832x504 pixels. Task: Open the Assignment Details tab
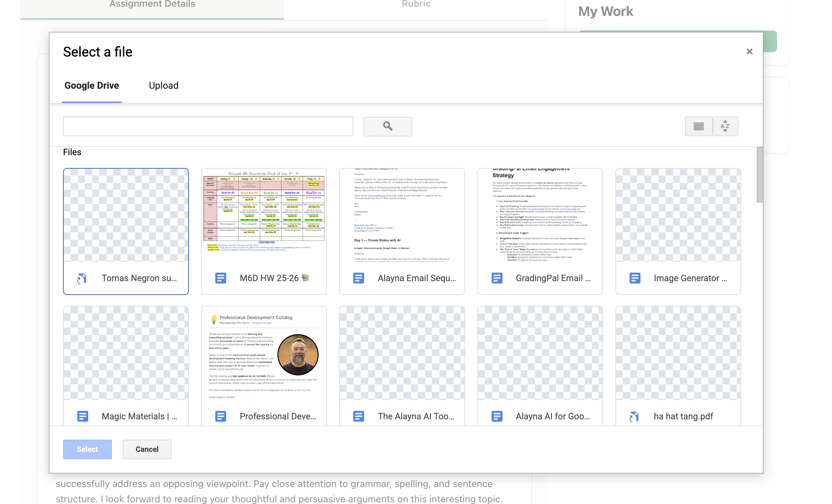(152, 4)
